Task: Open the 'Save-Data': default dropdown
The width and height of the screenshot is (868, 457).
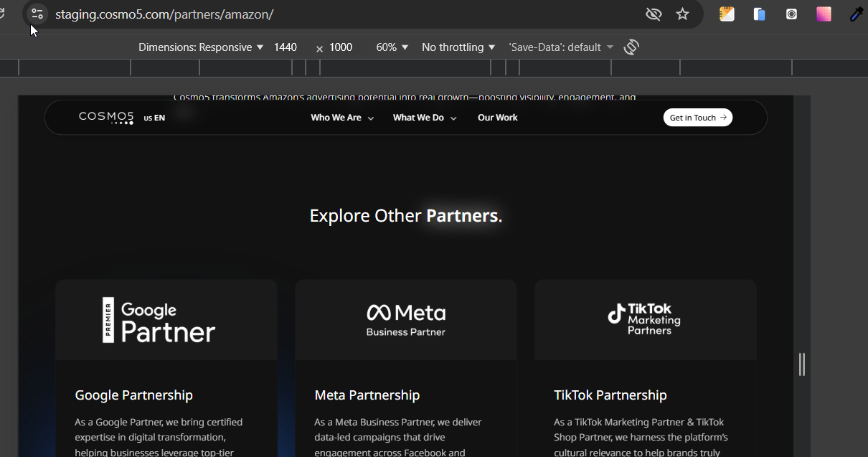Action: (561, 47)
